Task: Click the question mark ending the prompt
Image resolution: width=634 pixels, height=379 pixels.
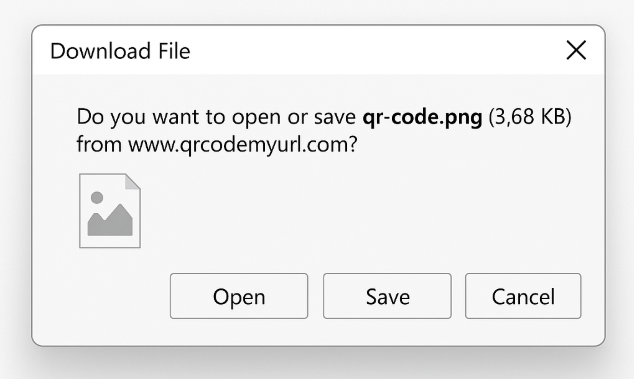Action: [x=353, y=144]
